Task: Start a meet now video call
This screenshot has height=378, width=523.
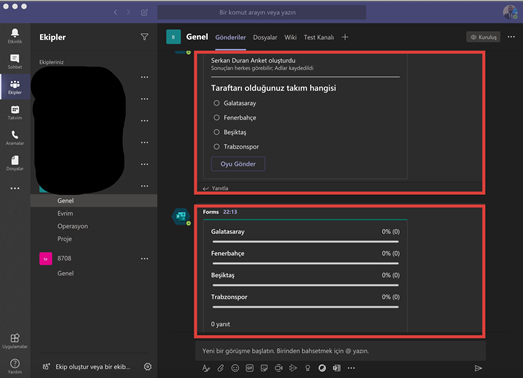Action: click(279, 368)
